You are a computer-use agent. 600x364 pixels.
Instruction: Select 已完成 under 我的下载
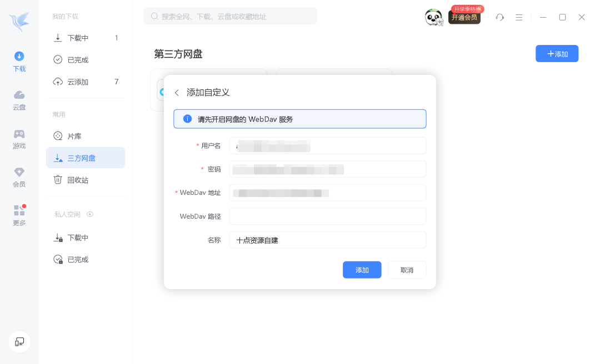(x=86, y=59)
